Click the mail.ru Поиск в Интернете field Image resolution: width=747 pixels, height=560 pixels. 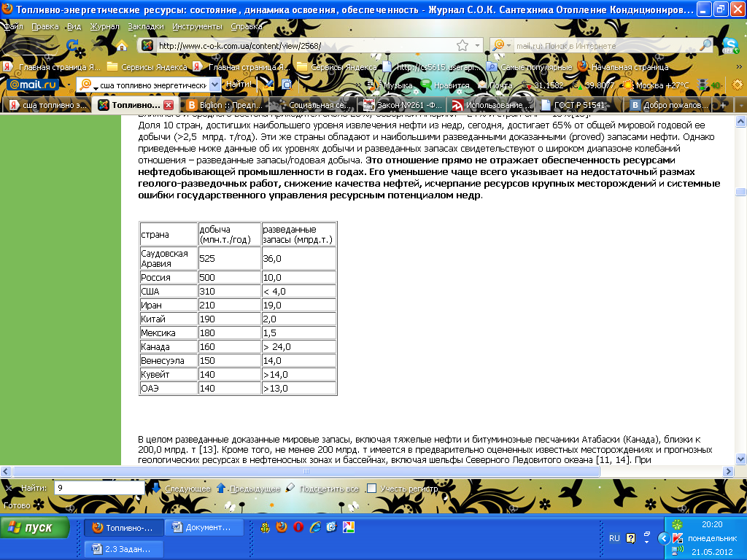(606, 46)
